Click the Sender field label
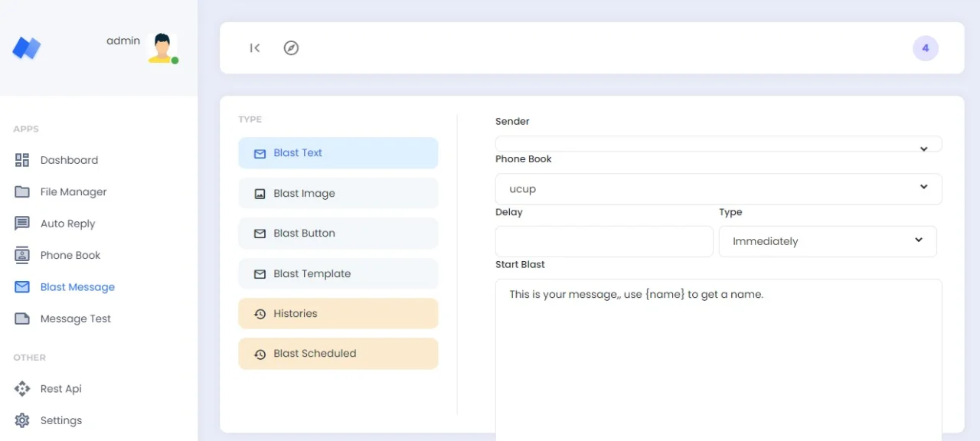This screenshot has width=980, height=441. click(512, 121)
